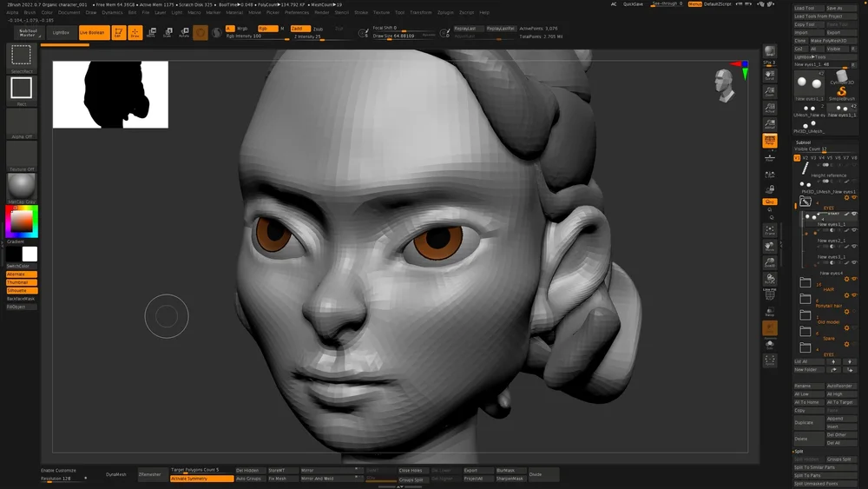
Task: Click the head camera orientation icon
Action: pyautogui.click(x=724, y=85)
